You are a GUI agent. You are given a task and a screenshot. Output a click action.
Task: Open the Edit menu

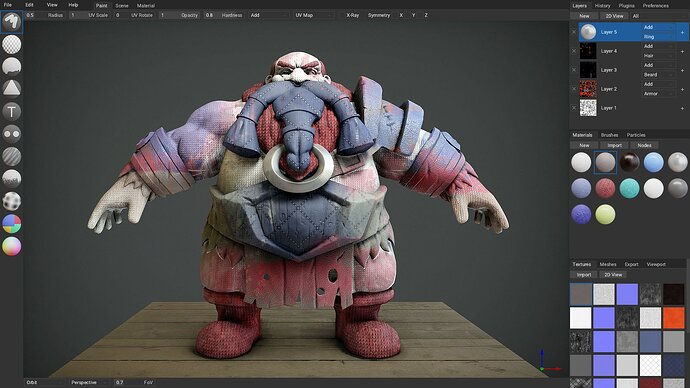29,5
